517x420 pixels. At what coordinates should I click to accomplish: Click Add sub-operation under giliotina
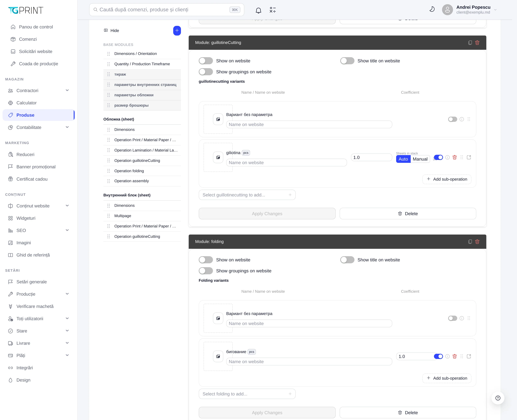(x=447, y=179)
